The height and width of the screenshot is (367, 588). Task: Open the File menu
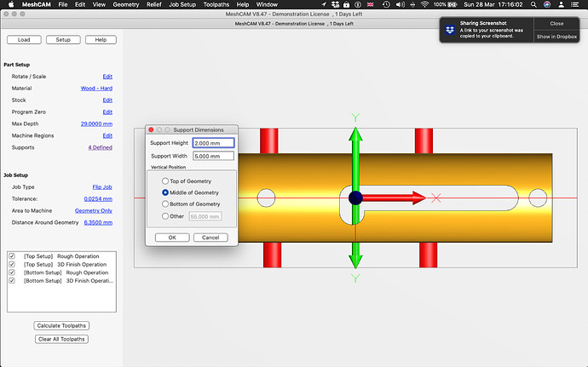[63, 4]
